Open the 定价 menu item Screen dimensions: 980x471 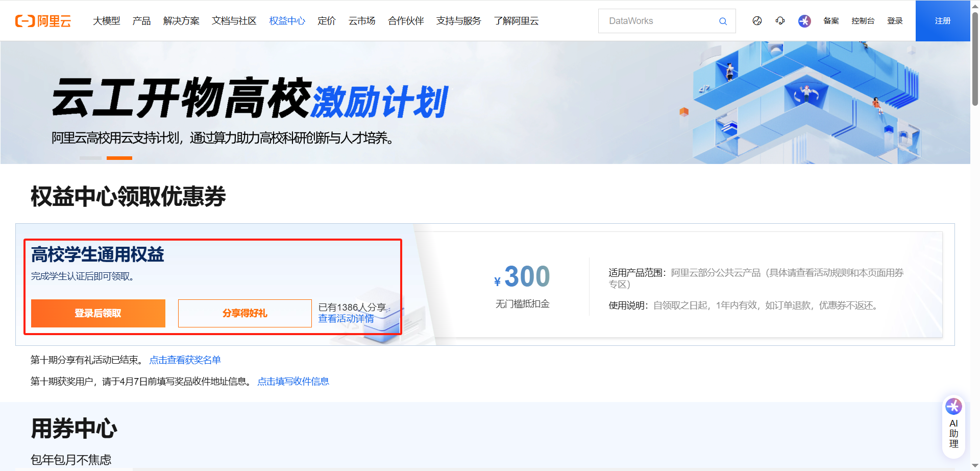327,21
